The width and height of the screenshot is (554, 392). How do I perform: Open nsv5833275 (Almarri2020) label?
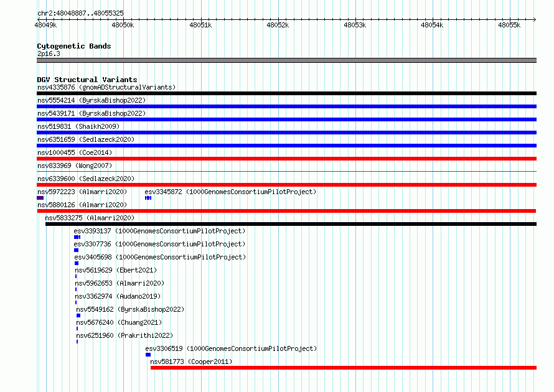(90, 218)
